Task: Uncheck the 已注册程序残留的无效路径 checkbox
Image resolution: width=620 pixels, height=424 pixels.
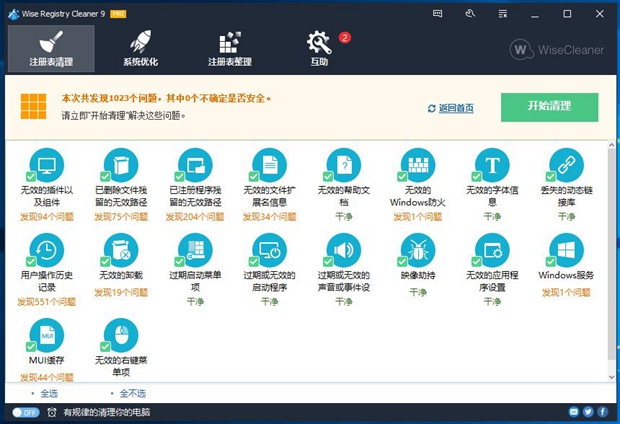Action: pos(180,176)
